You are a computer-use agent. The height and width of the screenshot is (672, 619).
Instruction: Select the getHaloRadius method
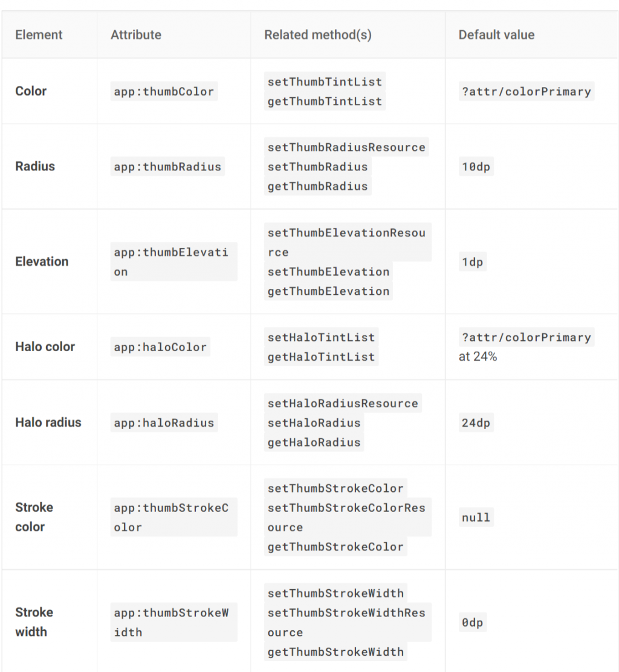(x=314, y=442)
